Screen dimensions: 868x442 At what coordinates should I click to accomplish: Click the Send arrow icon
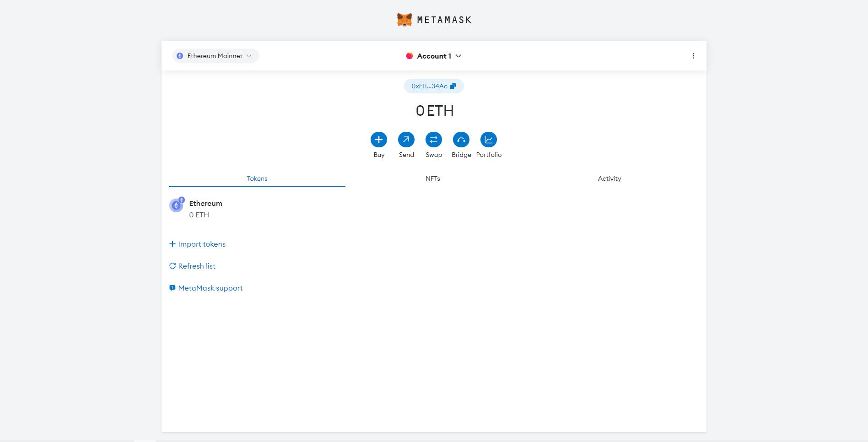(406, 140)
